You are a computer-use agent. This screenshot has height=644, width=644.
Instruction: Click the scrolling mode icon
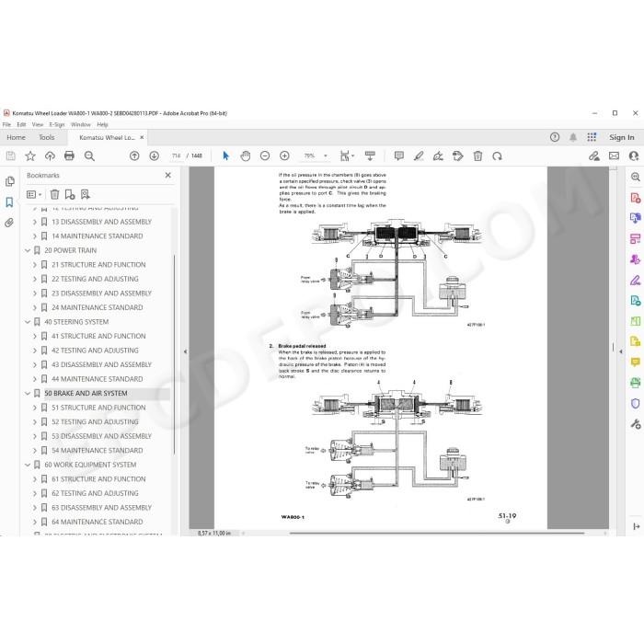coord(370,155)
